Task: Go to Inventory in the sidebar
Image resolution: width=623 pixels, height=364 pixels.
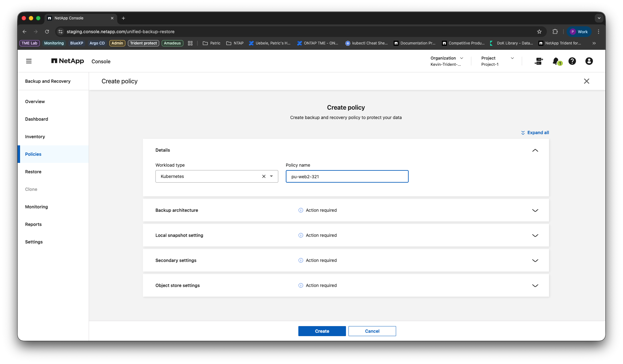Action: coord(35,137)
